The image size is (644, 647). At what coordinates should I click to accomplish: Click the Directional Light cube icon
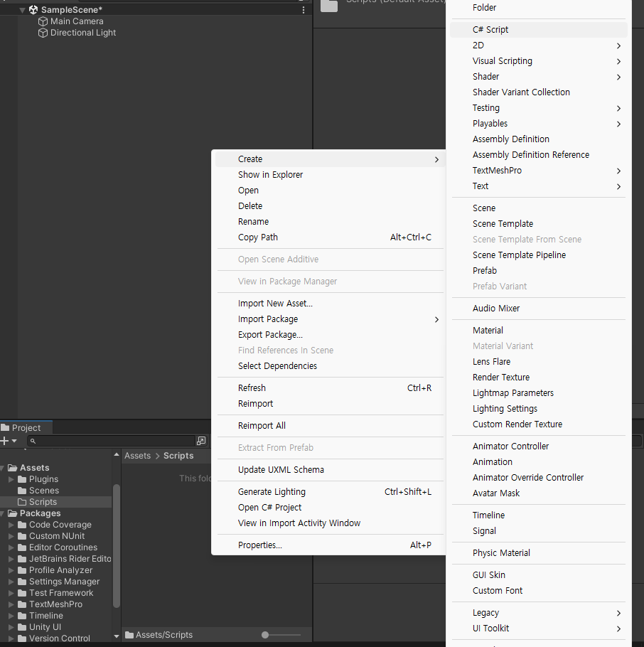click(x=43, y=33)
